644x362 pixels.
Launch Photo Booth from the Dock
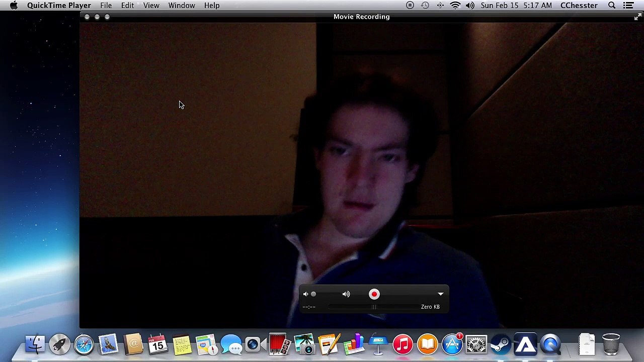[280, 345]
